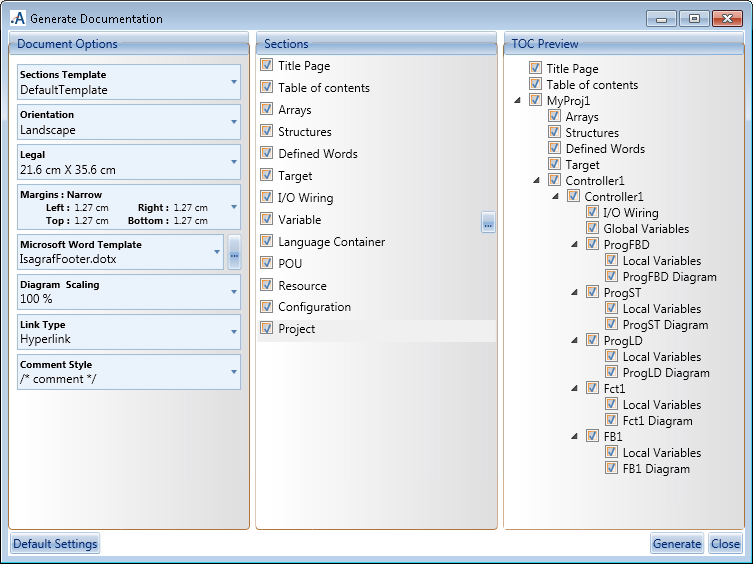The image size is (753, 564).
Task: Toggle Local Variables checkbox under FB1
Action: [611, 452]
